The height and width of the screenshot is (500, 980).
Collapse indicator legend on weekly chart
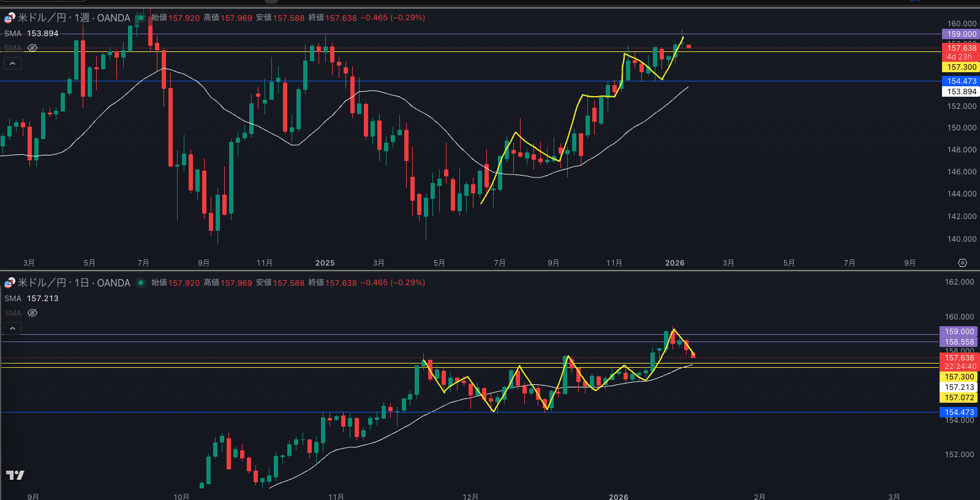coord(12,63)
